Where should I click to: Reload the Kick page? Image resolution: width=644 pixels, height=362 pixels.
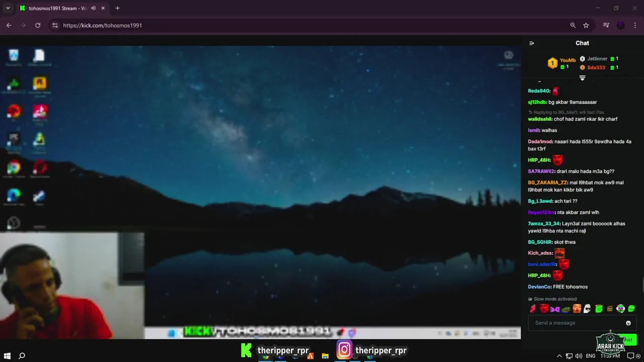[37, 25]
